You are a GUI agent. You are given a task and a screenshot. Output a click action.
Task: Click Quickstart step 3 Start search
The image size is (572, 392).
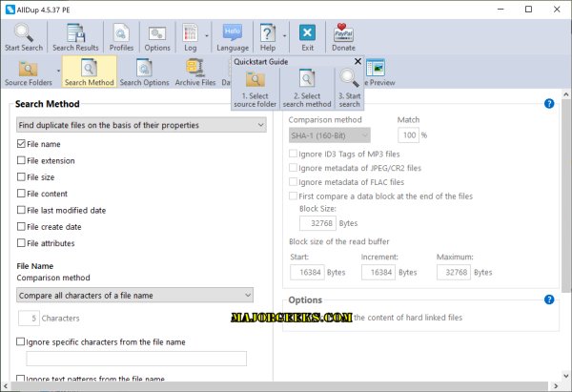pyautogui.click(x=349, y=89)
